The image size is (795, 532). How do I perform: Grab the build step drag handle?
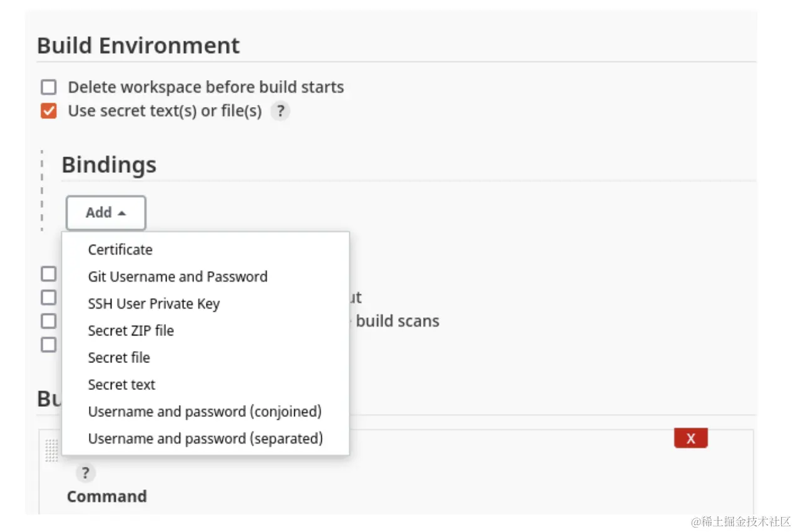coord(52,450)
